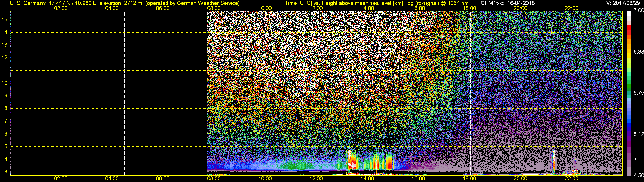This screenshot has width=644, height=182.
Task: Click the 04:00 label on upper time axis
Action: 112,8
